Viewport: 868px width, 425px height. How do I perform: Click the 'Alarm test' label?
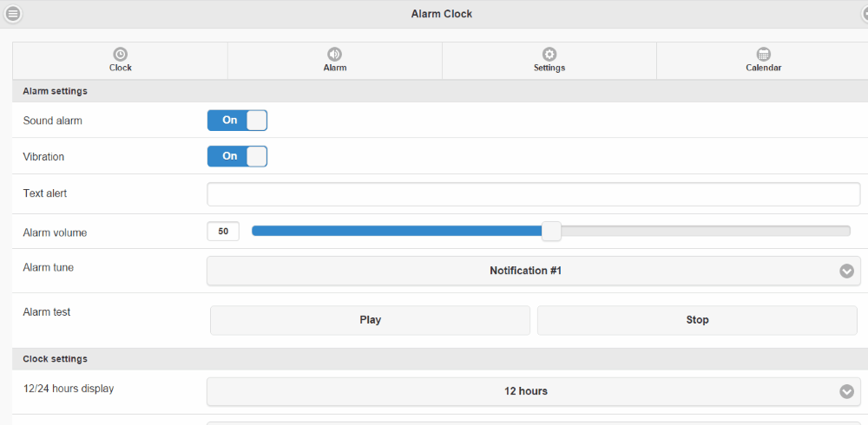tap(47, 312)
